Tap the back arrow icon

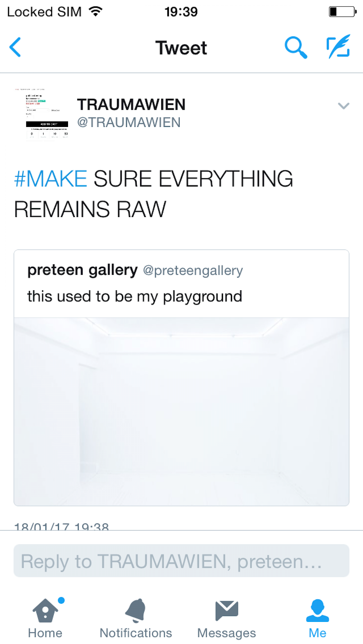pos(15,47)
